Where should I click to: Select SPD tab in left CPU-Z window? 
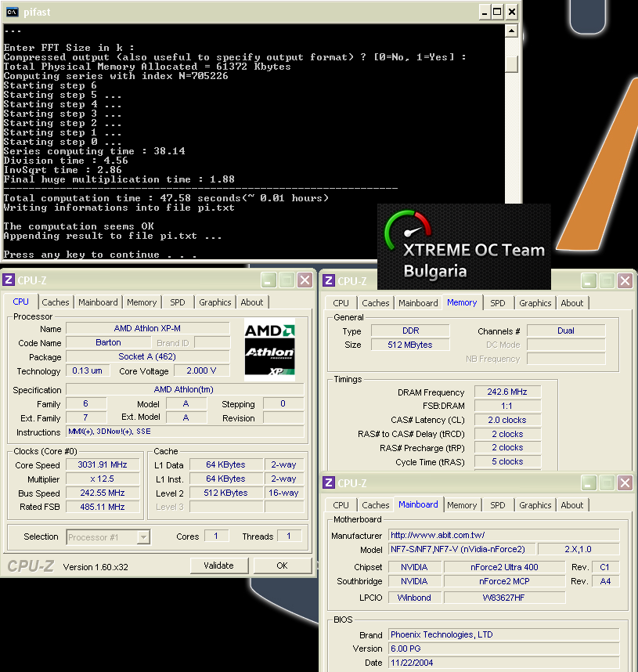[178, 302]
